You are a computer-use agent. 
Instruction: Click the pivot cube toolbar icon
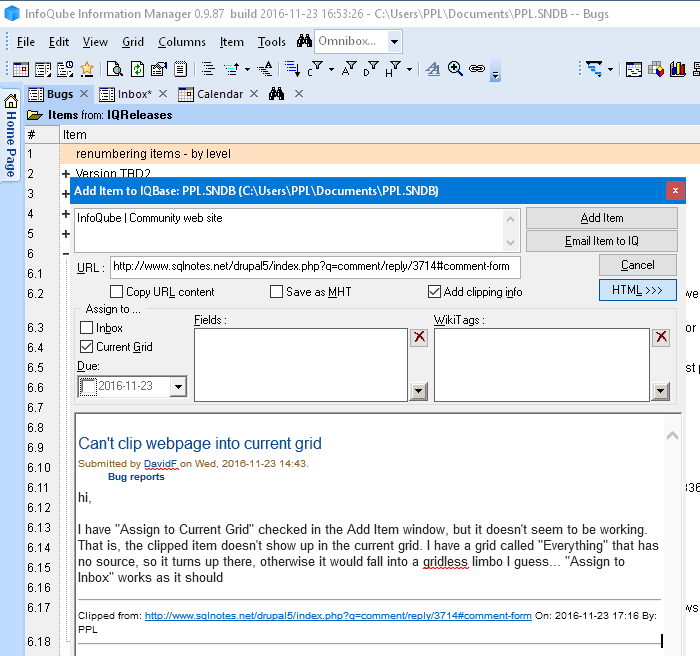pos(656,69)
